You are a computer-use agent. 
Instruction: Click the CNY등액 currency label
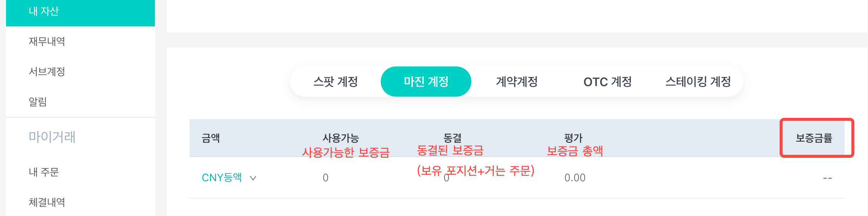[x=222, y=177]
